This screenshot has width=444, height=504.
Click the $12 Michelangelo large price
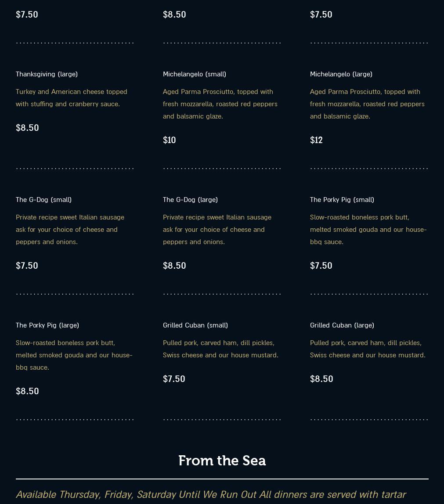pyautogui.click(x=316, y=140)
